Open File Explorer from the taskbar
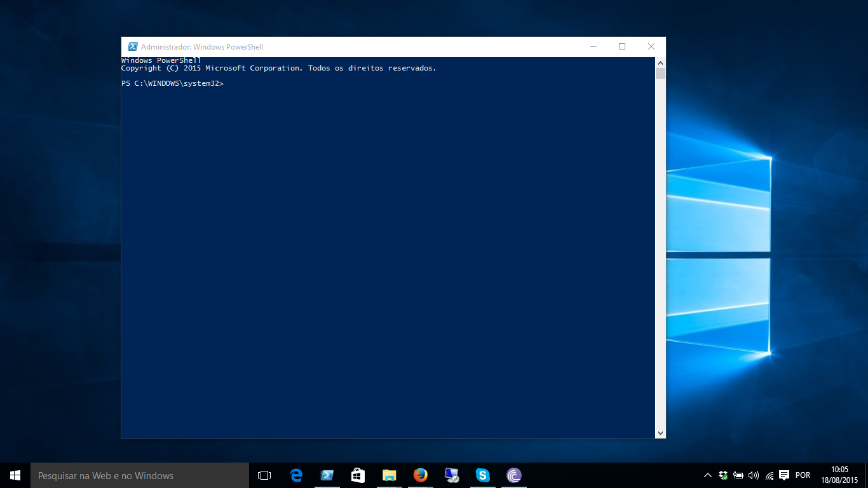 click(x=389, y=475)
